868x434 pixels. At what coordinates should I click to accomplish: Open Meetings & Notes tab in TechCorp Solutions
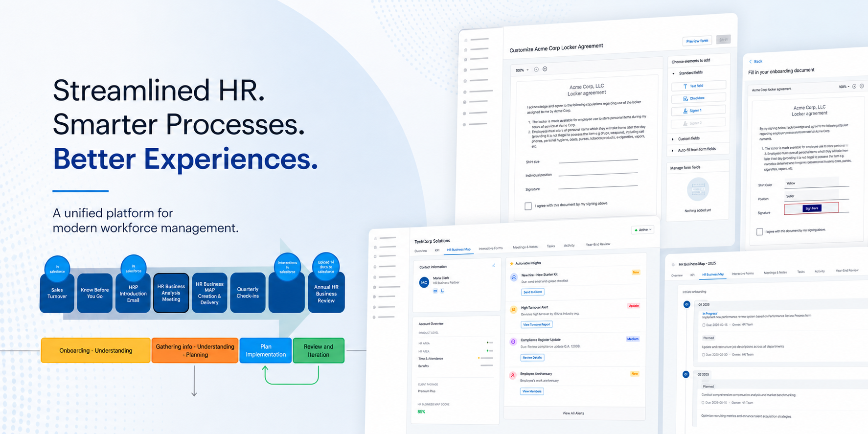coord(525,247)
